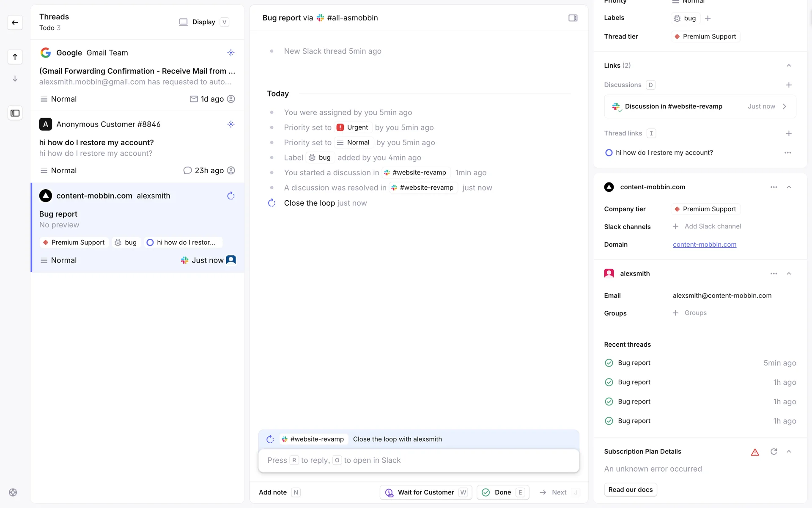Image resolution: width=812 pixels, height=508 pixels.
Task: Refresh Subscription Plan Details
Action: (774, 452)
